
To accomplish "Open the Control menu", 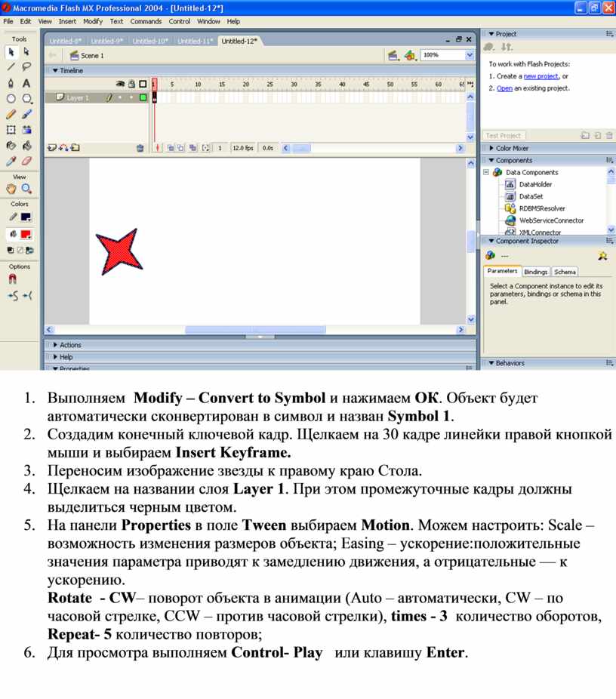I will coord(179,21).
